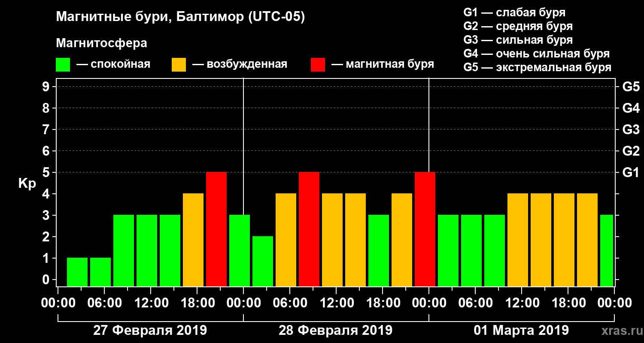Screen dimensions: 644x343
Task: Select the red bar crossing midnight into 01 Марта
Action: pyautogui.click(x=425, y=229)
